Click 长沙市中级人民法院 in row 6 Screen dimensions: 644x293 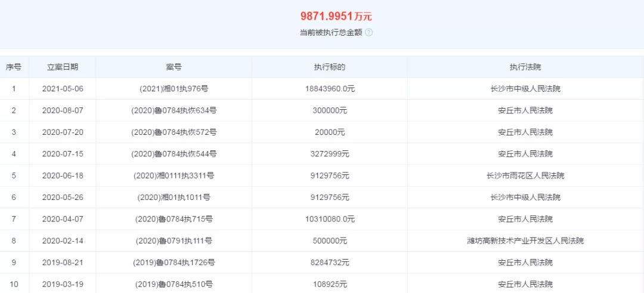click(x=525, y=198)
